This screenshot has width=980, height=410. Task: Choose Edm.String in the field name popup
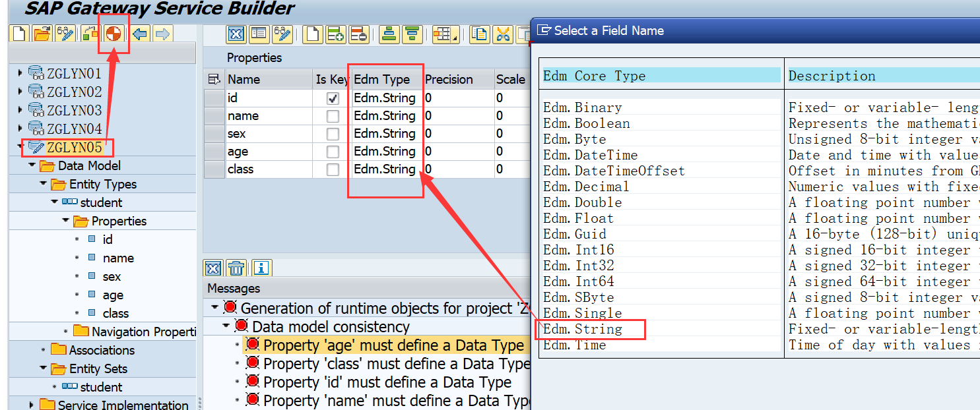click(583, 329)
